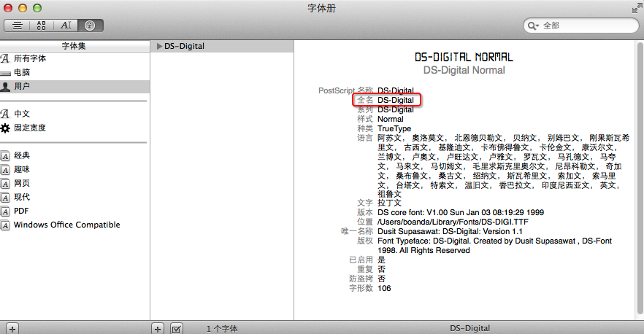Focus the search field

coord(580,26)
